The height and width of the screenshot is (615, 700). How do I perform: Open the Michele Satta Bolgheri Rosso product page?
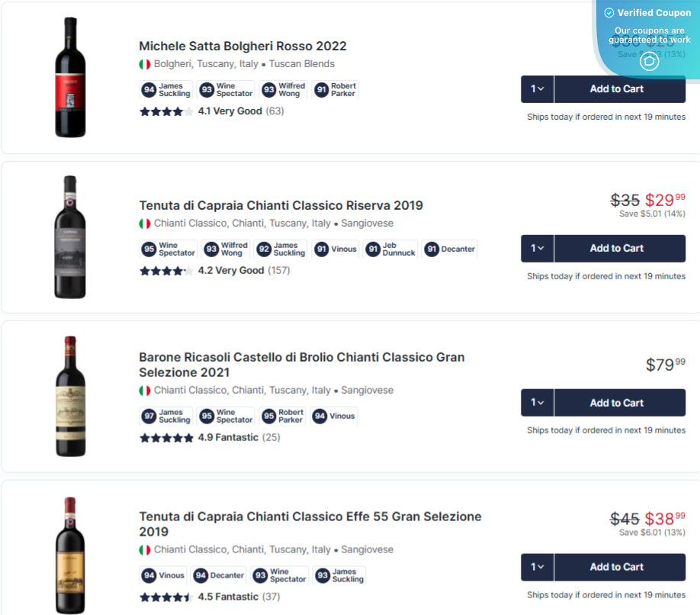coord(242,46)
